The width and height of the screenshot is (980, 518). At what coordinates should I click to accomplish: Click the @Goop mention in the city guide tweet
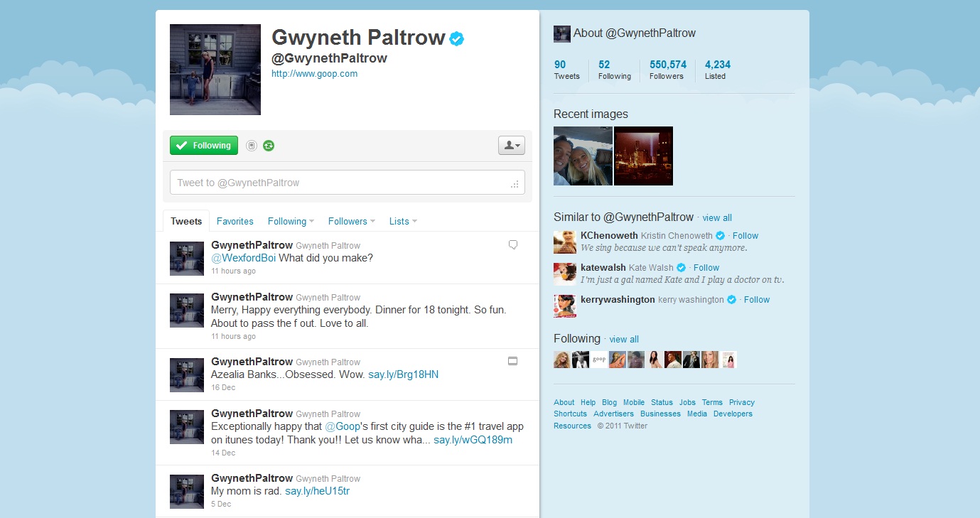pos(343,426)
